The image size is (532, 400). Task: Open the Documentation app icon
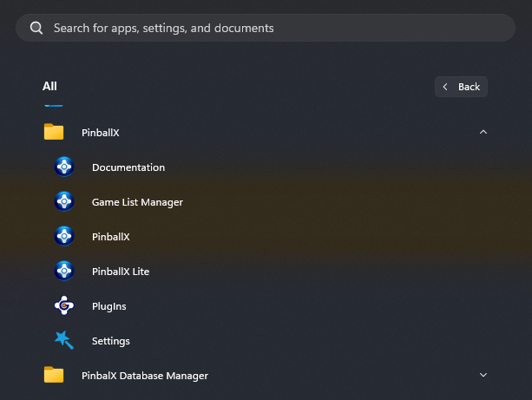click(64, 167)
